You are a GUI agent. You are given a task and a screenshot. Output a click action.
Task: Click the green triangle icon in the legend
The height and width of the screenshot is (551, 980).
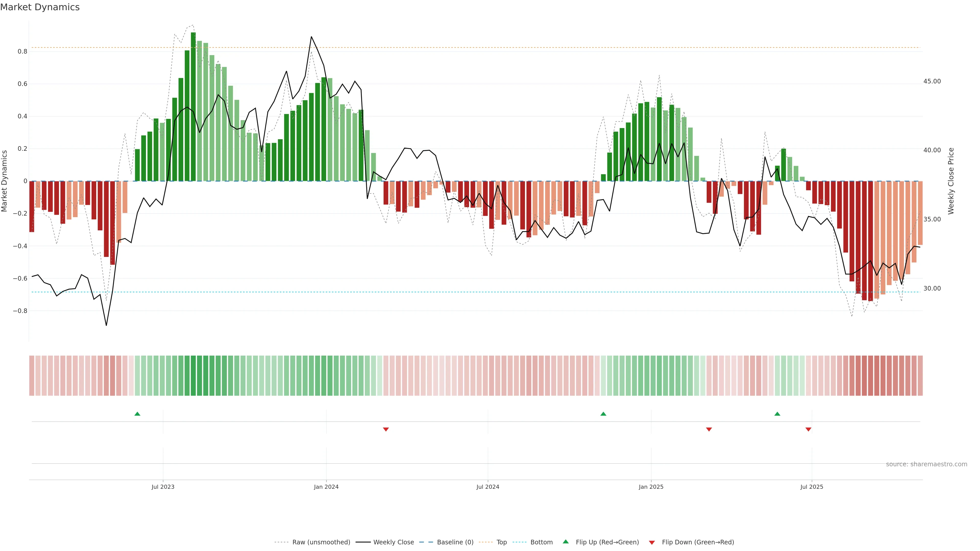pos(566,542)
